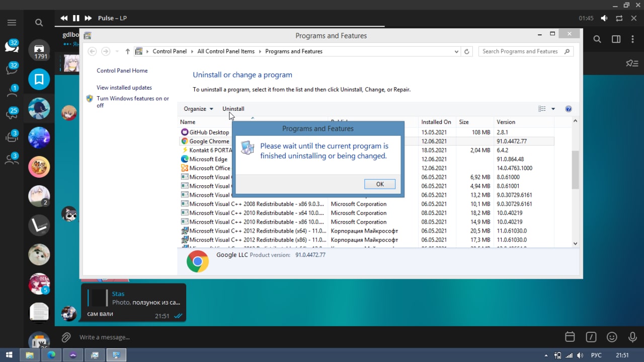
Task: Sort by Installed On column header
Action: coord(436,122)
